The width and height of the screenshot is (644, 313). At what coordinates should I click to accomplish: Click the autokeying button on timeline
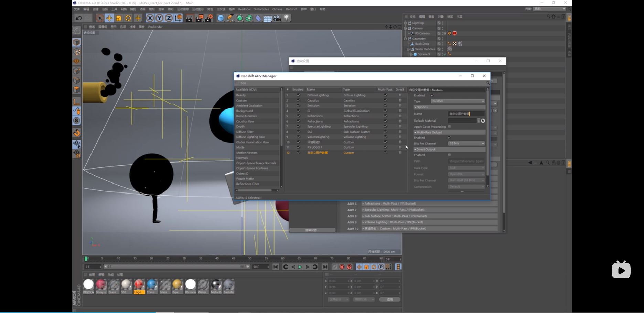click(342, 267)
